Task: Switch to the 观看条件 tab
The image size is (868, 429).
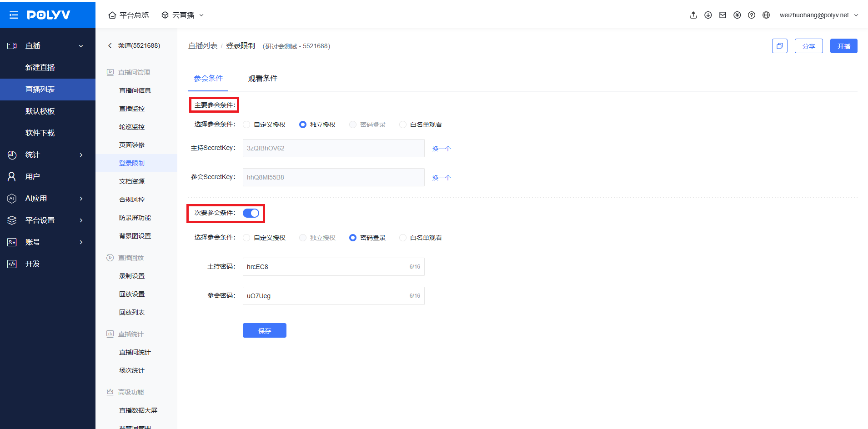Action: pos(263,79)
